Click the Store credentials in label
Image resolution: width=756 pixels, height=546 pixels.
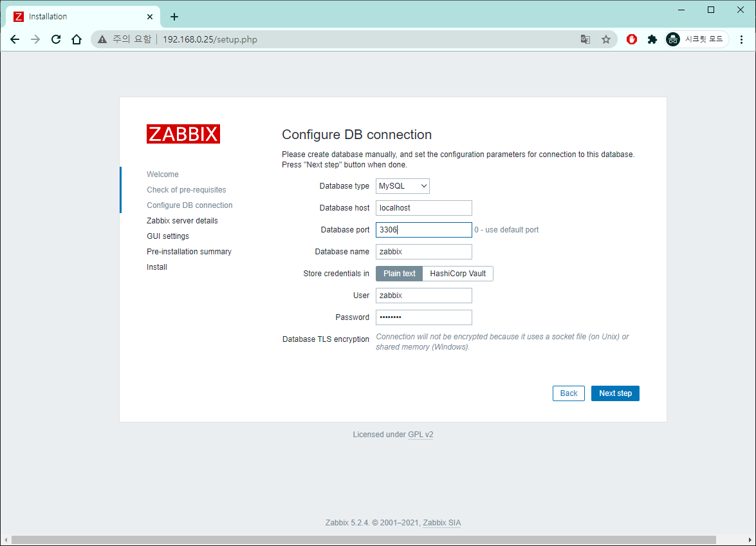tap(336, 274)
